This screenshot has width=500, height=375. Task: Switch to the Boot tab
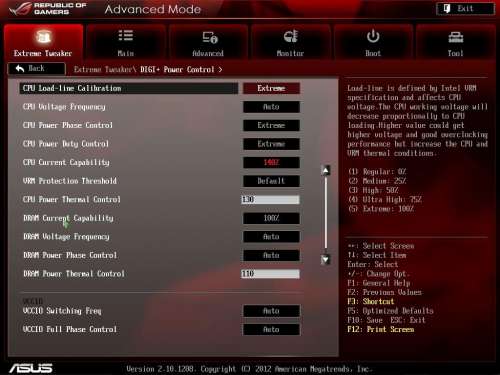[373, 42]
